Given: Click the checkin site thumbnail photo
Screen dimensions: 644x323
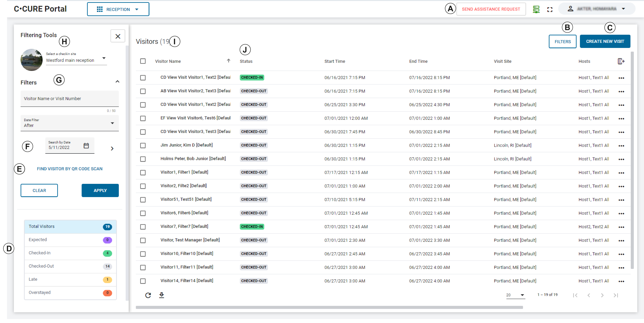Looking at the screenshot, I should pos(32,60).
